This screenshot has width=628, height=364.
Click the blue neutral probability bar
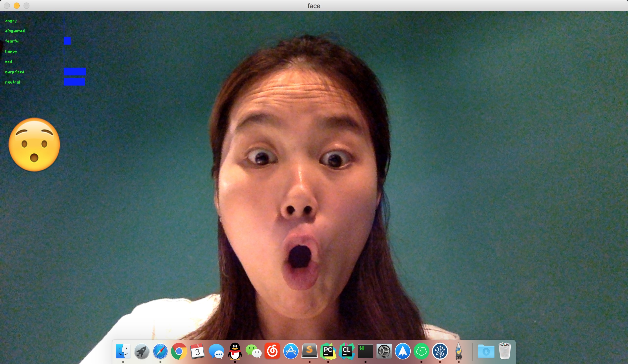tap(74, 82)
